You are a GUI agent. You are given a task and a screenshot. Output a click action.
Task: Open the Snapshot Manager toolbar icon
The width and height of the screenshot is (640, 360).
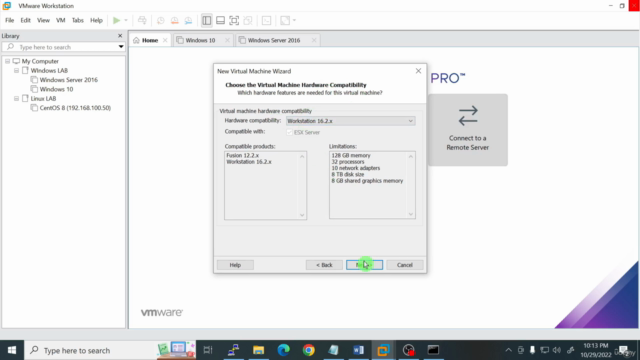click(188, 20)
